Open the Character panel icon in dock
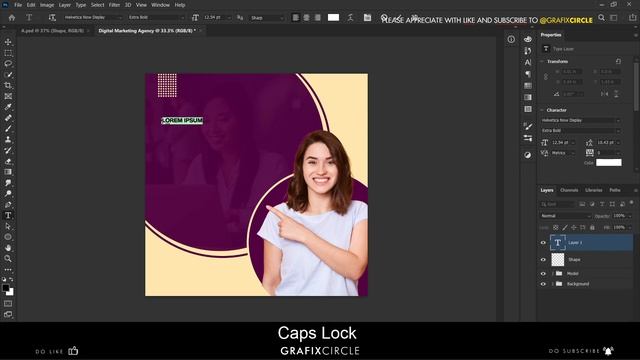 [528, 62]
